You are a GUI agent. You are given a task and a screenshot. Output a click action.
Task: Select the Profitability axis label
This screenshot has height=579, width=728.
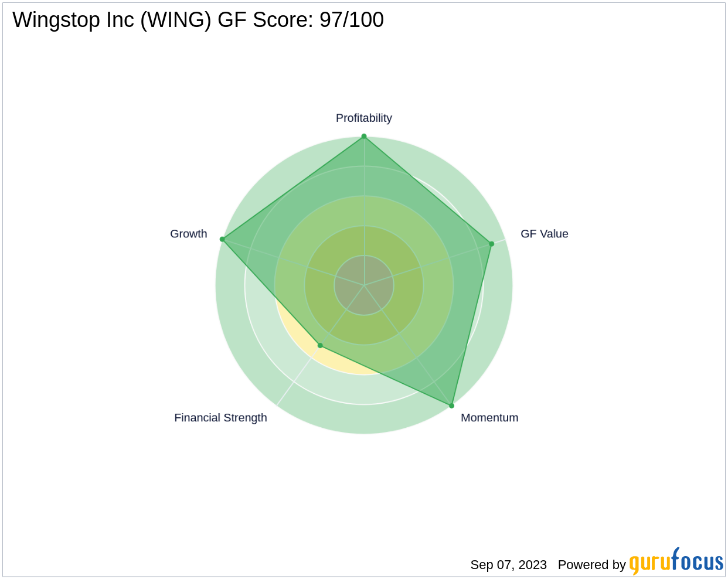(364, 118)
